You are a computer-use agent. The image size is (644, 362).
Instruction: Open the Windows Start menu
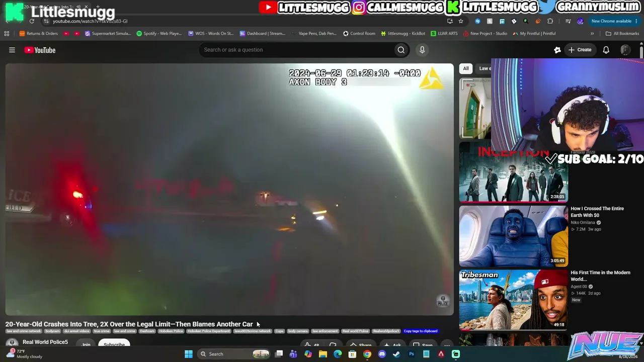coord(189,354)
